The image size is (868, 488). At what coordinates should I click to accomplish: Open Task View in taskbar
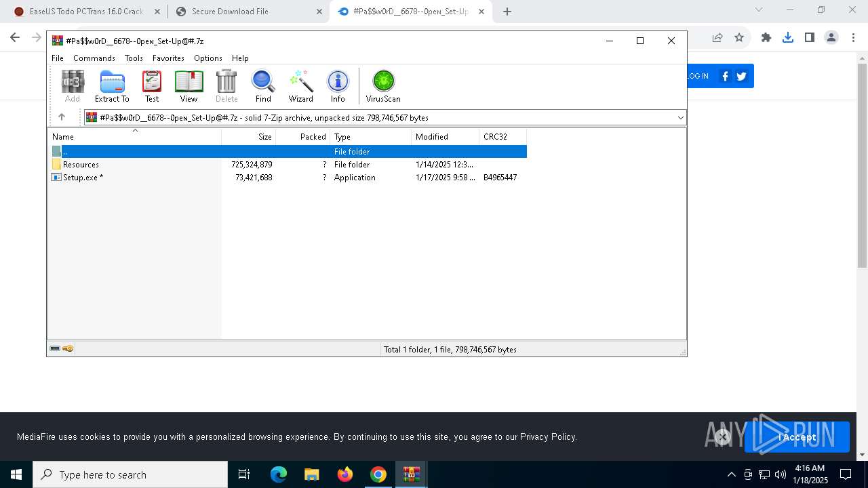(244, 474)
